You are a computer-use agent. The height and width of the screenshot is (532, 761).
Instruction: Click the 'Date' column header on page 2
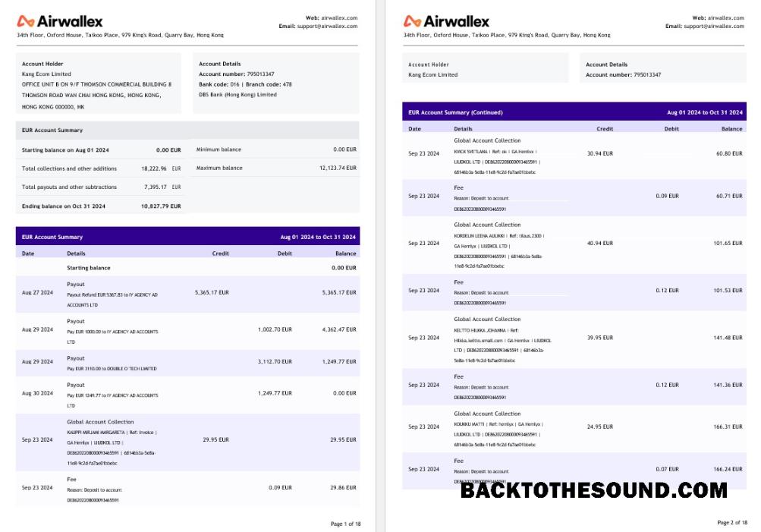[414, 129]
